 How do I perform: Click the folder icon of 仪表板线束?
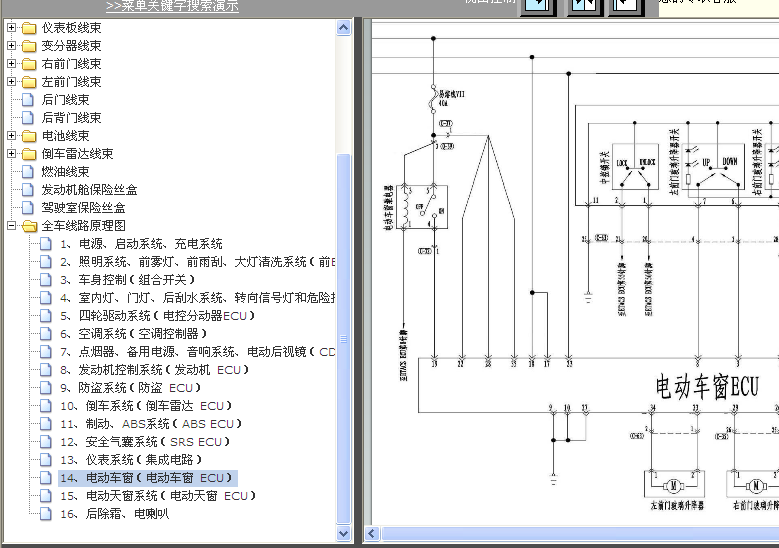click(x=29, y=28)
